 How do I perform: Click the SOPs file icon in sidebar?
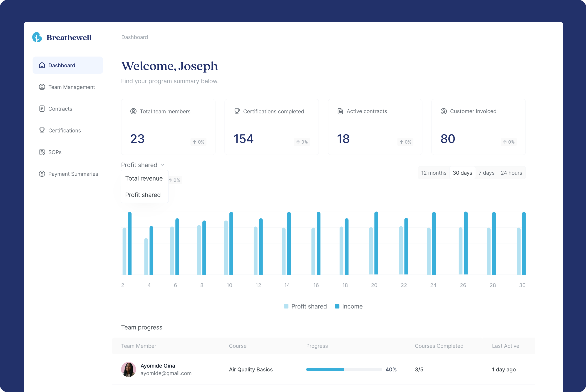[42, 152]
